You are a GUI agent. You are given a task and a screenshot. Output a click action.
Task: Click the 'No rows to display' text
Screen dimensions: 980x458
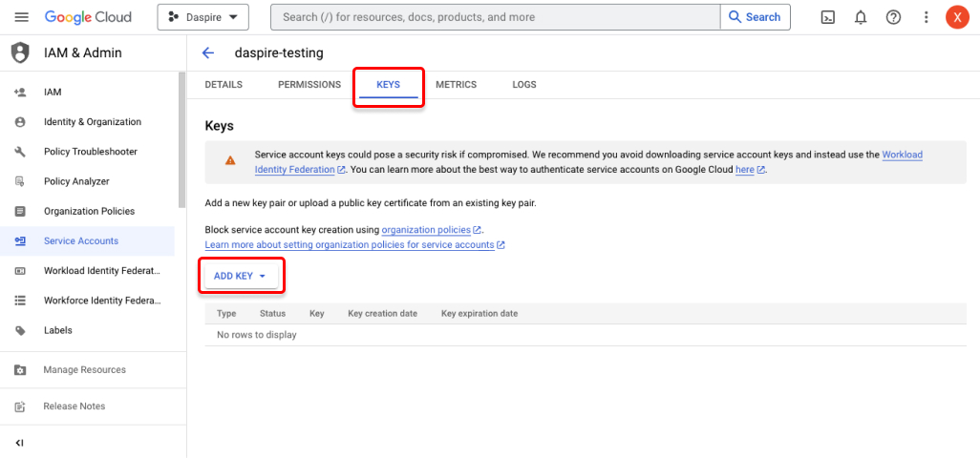click(257, 335)
